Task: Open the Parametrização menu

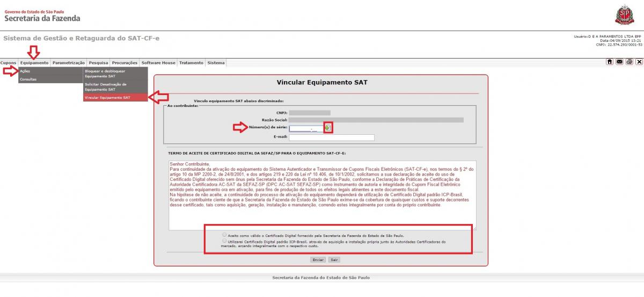Action: [x=69, y=63]
